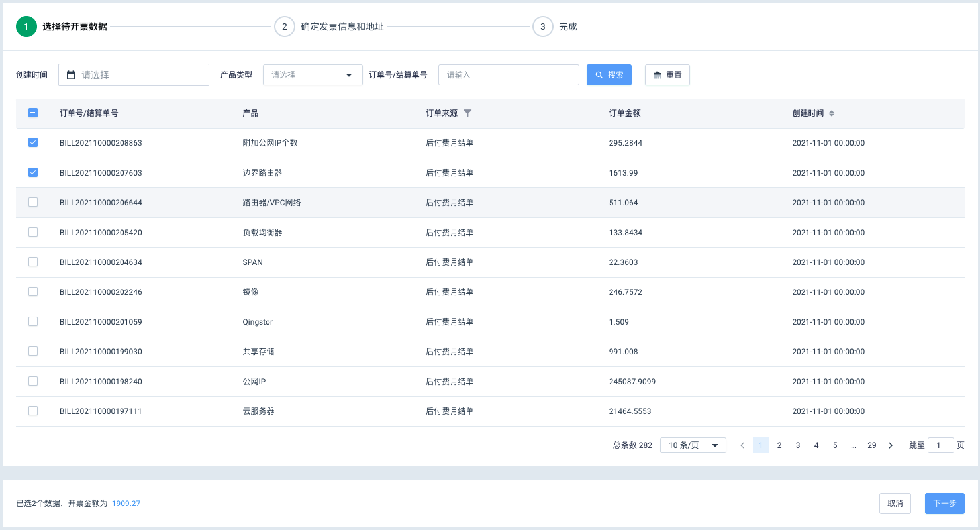Click step 2 circle in wizard

(284, 26)
